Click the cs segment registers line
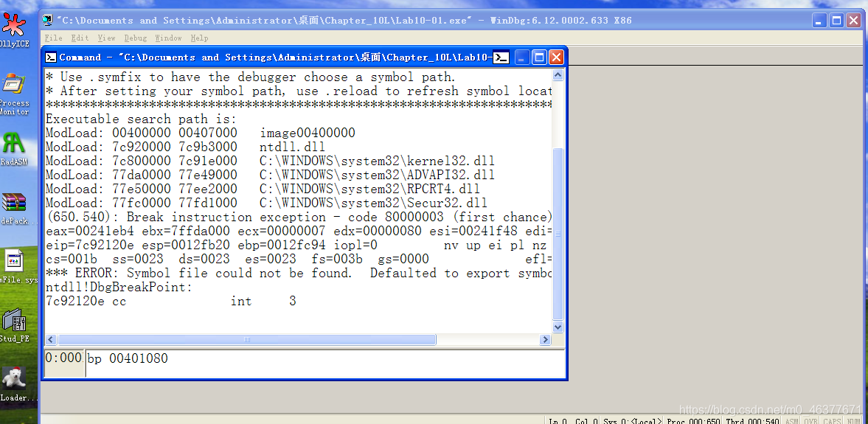This screenshot has height=424, width=868. [x=299, y=259]
